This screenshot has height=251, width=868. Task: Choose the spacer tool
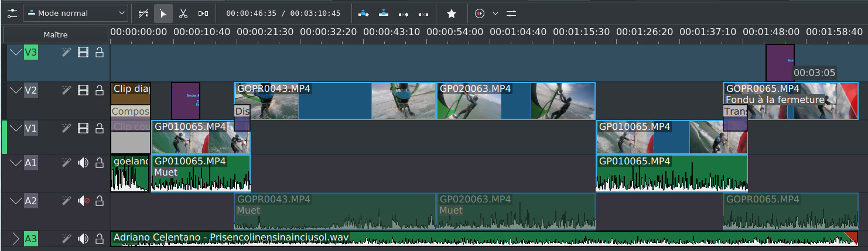click(x=203, y=13)
